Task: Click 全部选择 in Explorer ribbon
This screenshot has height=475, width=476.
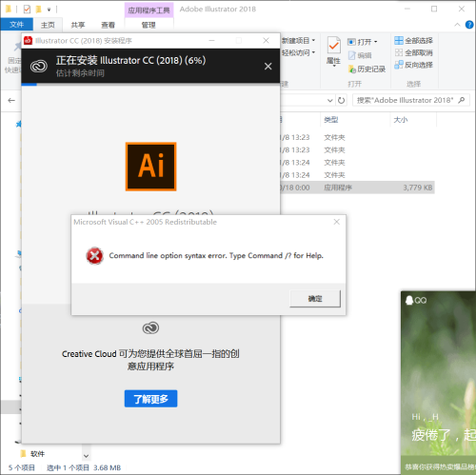Action: (x=414, y=41)
